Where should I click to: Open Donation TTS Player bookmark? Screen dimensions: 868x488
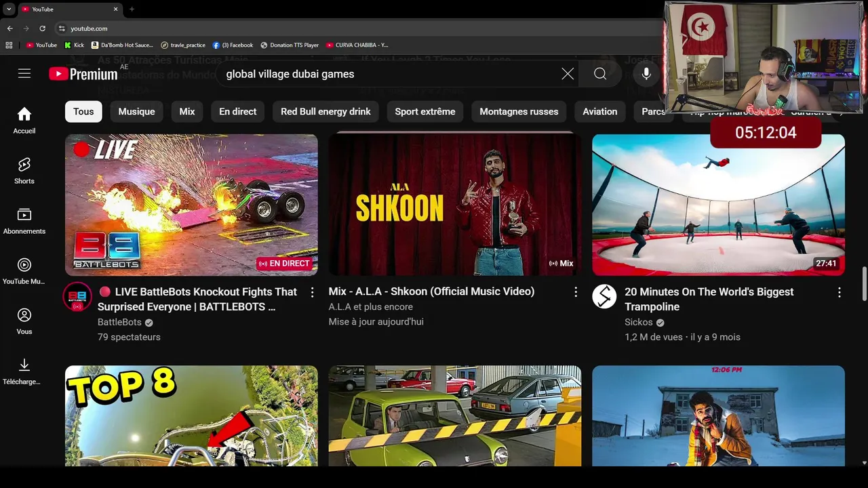(x=290, y=45)
